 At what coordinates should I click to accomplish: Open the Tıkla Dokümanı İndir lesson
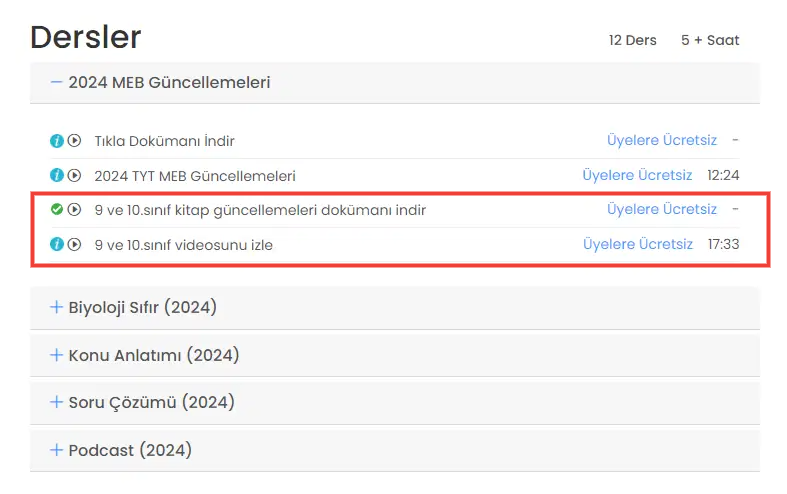click(x=164, y=141)
